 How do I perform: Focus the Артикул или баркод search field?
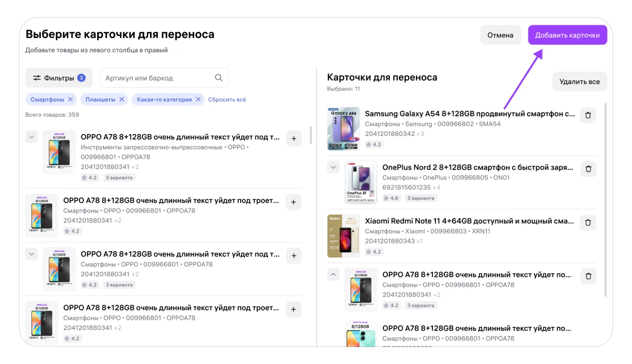(x=158, y=78)
